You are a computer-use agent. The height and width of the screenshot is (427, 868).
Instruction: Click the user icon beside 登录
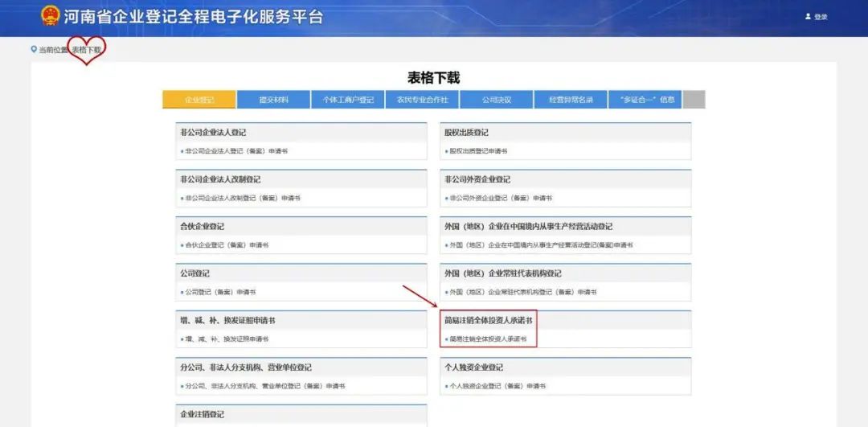click(808, 17)
